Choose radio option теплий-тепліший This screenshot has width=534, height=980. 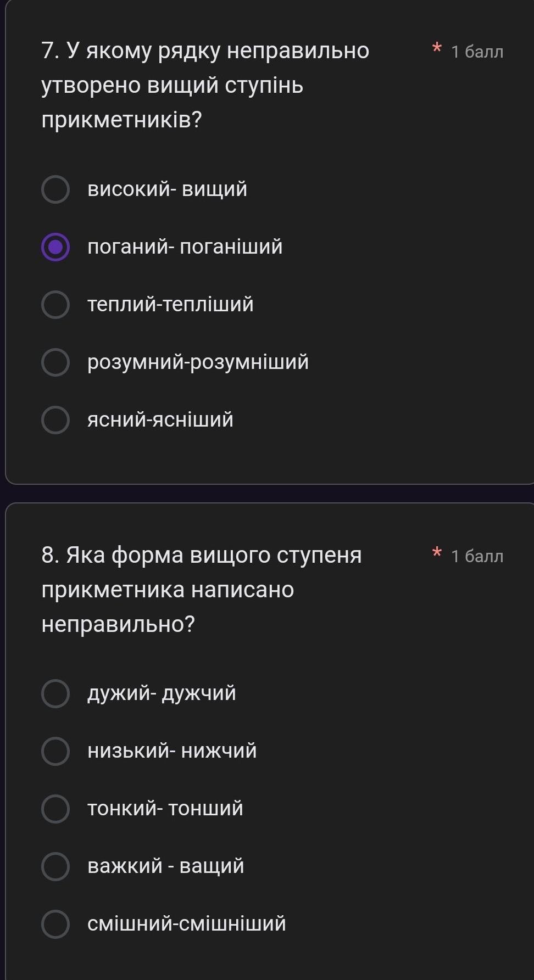tap(55, 305)
